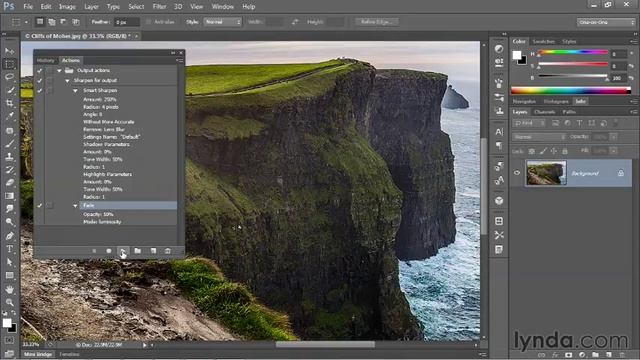Collapse the Fade step
The height and width of the screenshot is (360, 640).
76,206
